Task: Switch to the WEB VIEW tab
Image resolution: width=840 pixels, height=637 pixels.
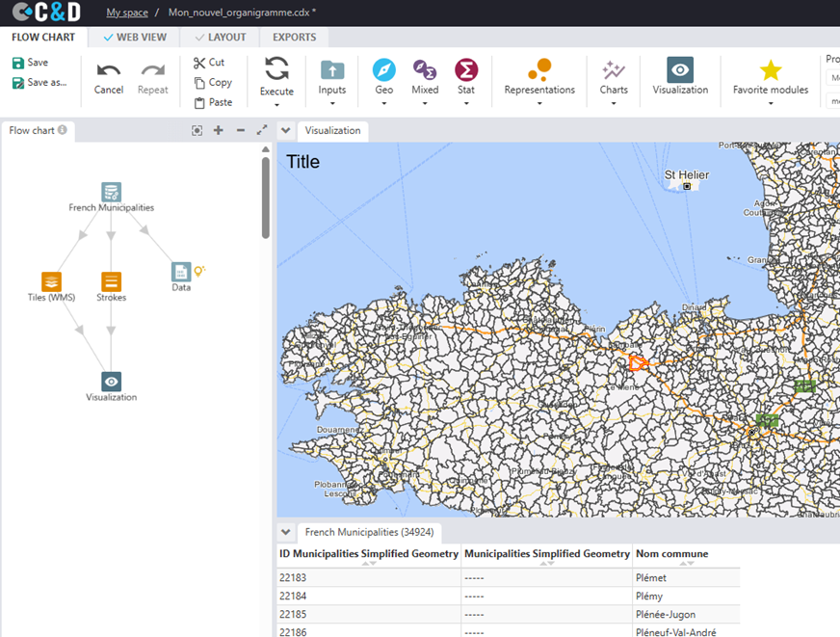Action: [x=134, y=38]
